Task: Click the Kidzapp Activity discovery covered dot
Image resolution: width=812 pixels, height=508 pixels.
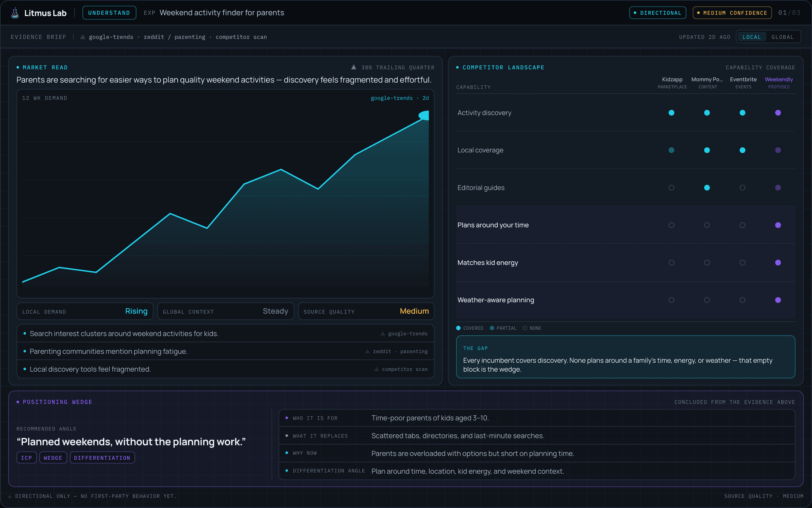Action: 671,113
